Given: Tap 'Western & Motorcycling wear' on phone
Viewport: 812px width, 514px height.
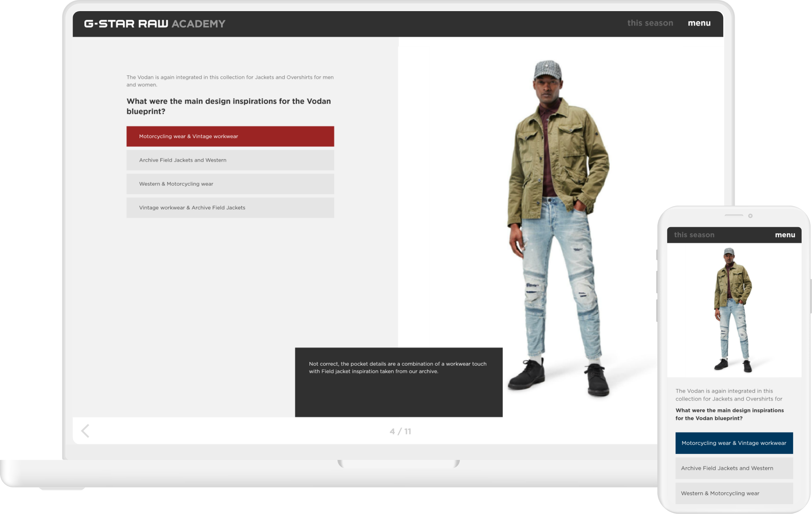Looking at the screenshot, I should pyautogui.click(x=734, y=493).
